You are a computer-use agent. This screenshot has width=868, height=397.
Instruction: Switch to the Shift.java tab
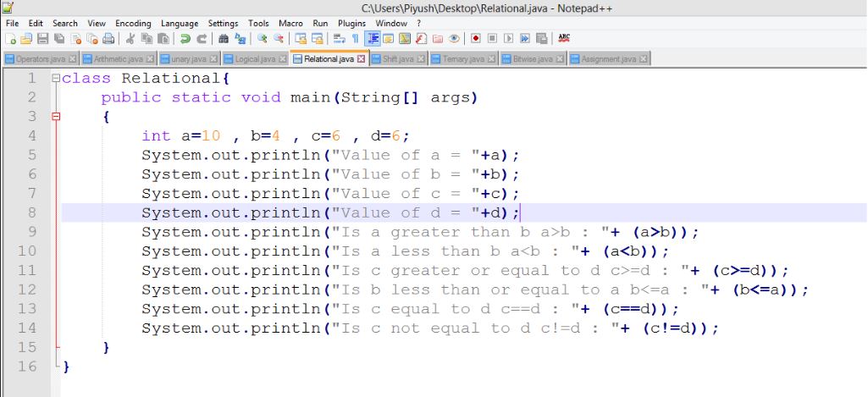click(x=398, y=58)
